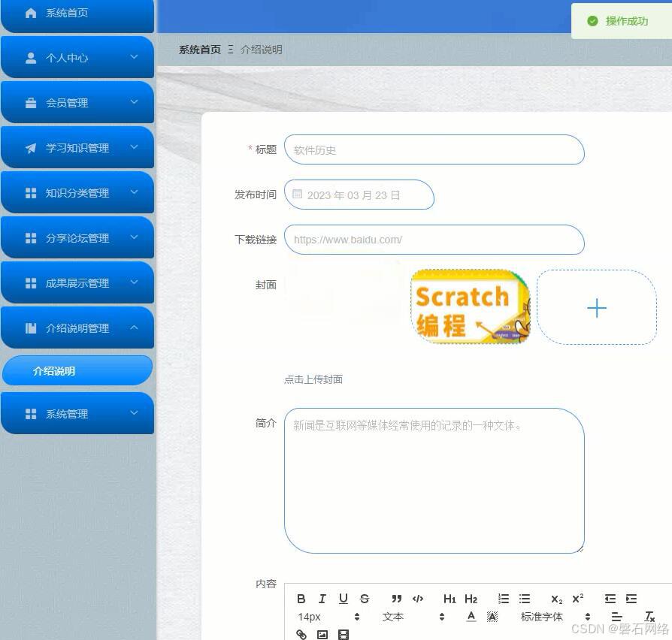Insert an image in editor
672x640 pixels.
(x=322, y=634)
